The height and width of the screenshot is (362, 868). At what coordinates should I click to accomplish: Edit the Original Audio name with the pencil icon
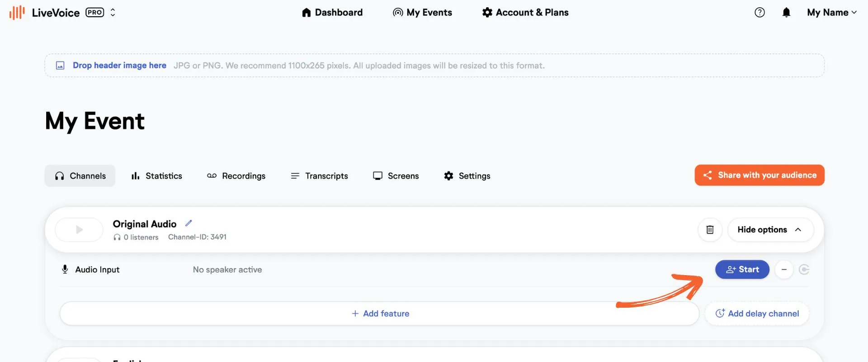(189, 223)
